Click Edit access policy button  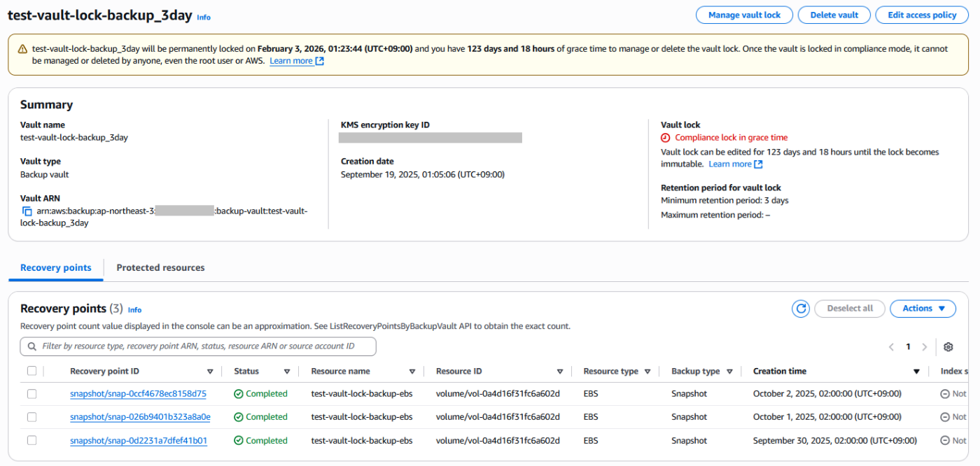922,15
